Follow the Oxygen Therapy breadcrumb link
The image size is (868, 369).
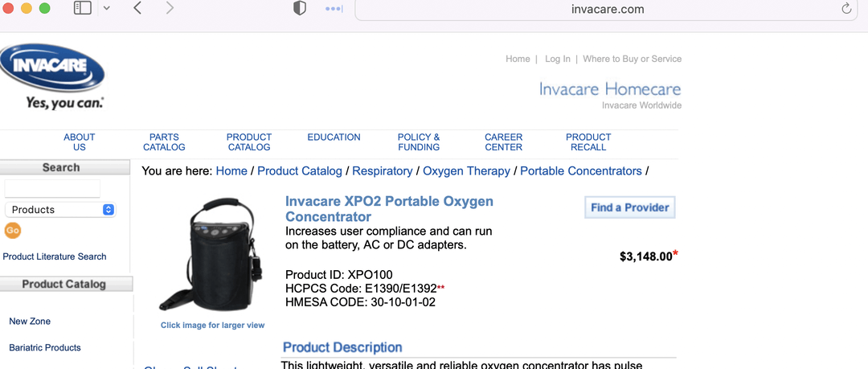466,171
